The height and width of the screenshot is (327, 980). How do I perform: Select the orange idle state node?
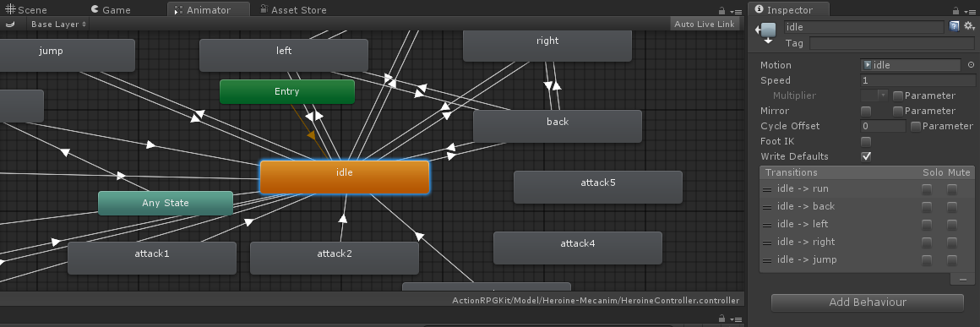[345, 177]
